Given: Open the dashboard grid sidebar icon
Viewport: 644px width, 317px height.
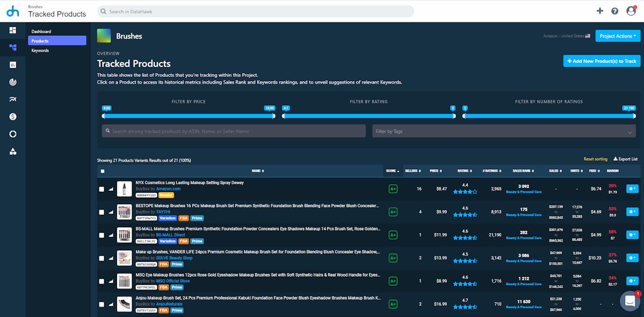Looking at the screenshot, I should pyautogui.click(x=13, y=30).
